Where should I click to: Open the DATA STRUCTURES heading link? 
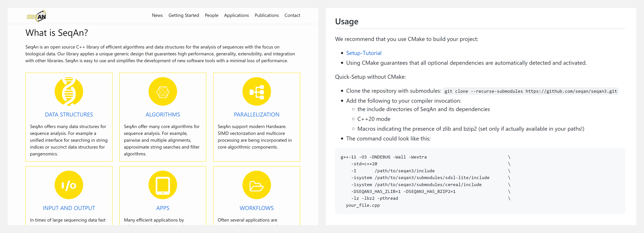point(69,114)
